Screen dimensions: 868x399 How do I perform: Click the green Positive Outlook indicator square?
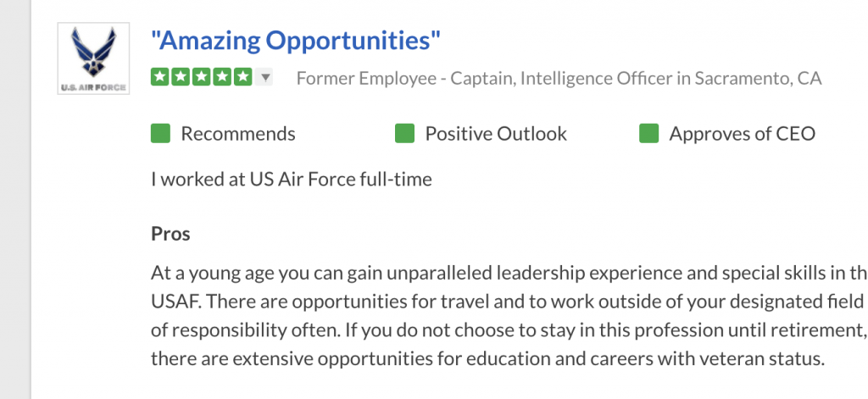pos(405,134)
